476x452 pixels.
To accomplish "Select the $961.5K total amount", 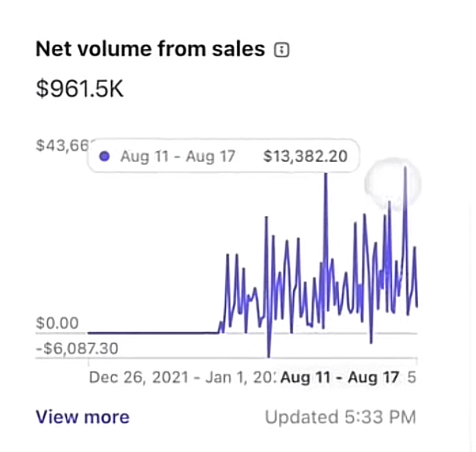I will pyautogui.click(x=80, y=89).
